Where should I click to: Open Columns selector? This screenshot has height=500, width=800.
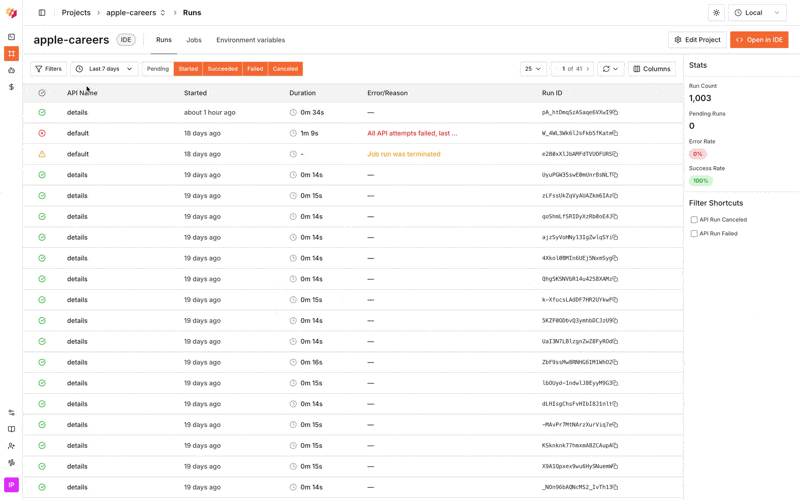pyautogui.click(x=652, y=69)
